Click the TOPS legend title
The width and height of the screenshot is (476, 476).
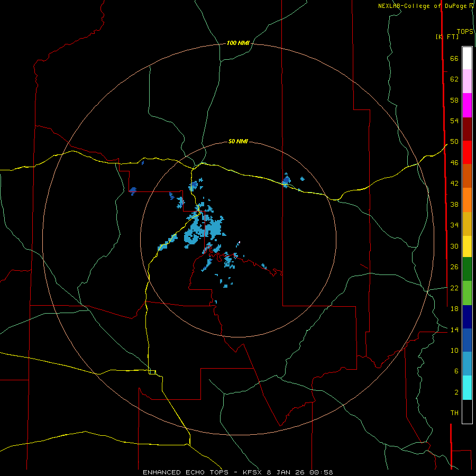[465, 32]
